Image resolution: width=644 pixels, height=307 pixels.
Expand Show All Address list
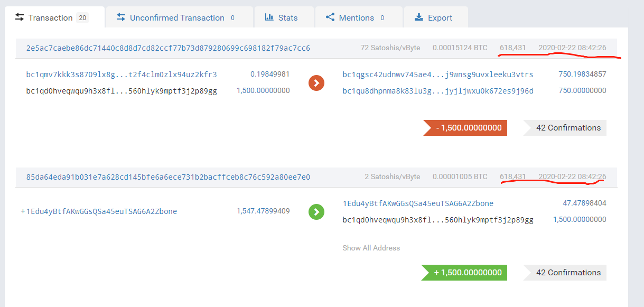(x=371, y=248)
